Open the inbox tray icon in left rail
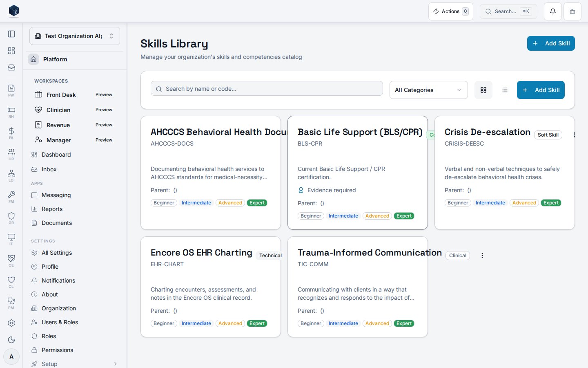This screenshot has width=588, height=368. 11,67
